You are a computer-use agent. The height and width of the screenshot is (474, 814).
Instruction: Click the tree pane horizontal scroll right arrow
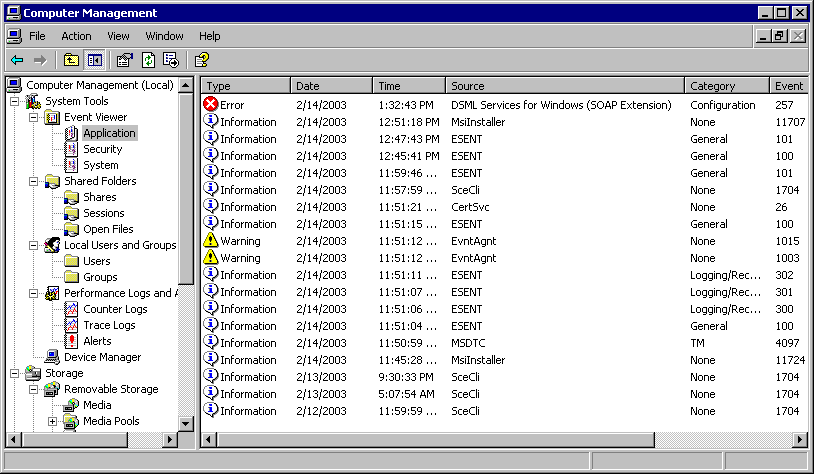169,440
